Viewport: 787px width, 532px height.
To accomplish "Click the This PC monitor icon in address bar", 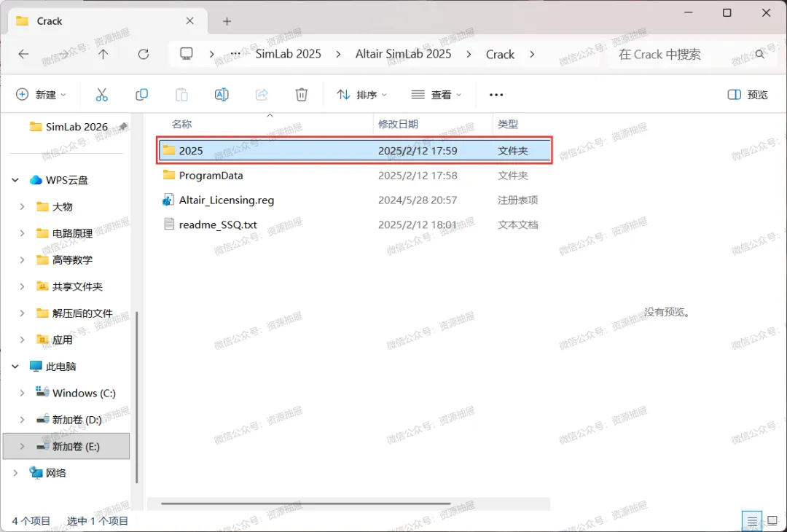I will coord(187,54).
